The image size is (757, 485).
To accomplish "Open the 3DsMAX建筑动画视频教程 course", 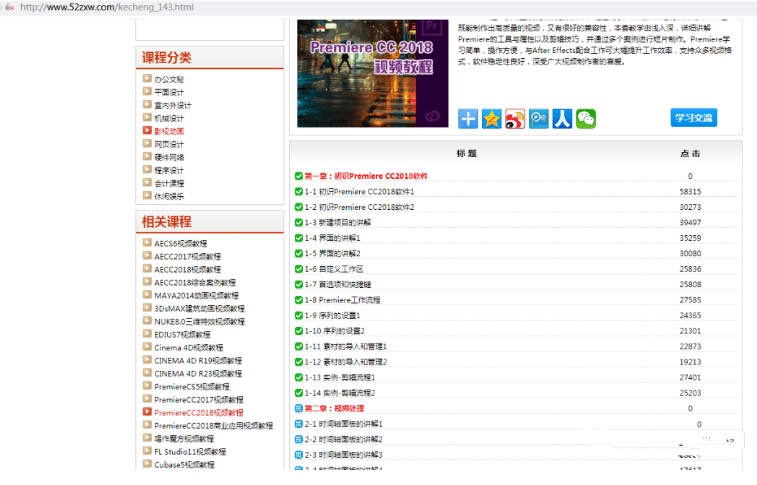I will pos(199,309).
